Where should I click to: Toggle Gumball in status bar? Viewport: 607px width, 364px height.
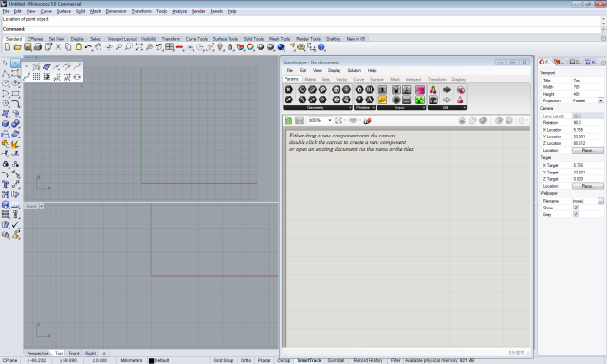336,360
